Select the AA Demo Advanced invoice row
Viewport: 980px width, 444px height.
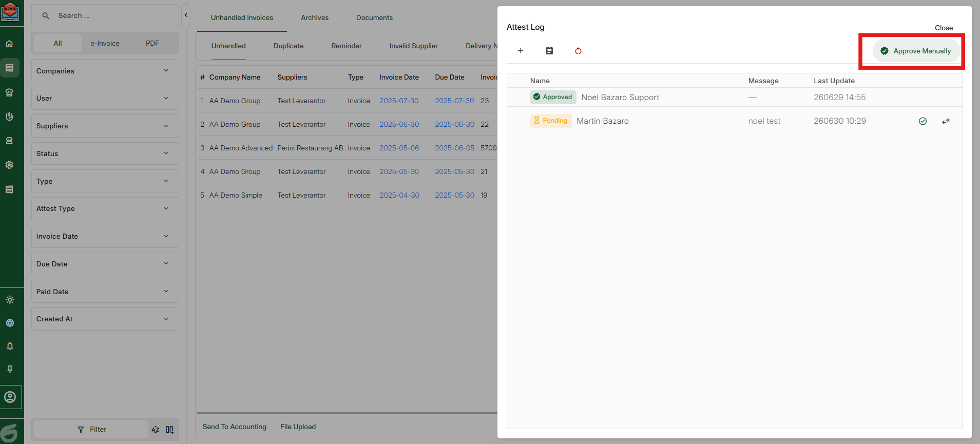348,148
